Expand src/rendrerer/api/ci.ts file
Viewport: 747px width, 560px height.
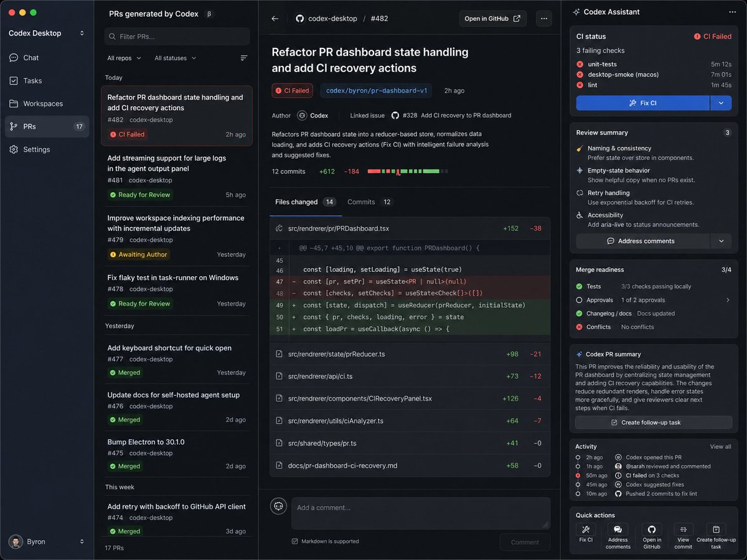pos(410,376)
